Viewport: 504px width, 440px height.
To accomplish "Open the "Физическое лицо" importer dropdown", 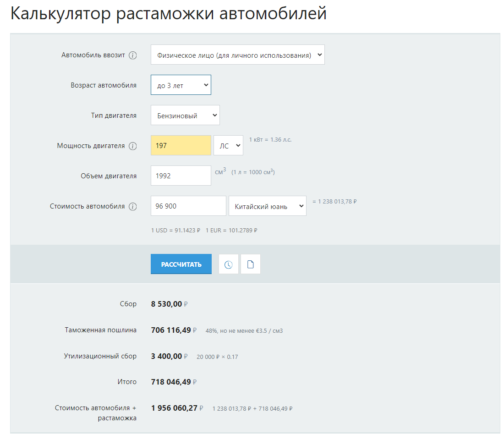I will (x=237, y=55).
